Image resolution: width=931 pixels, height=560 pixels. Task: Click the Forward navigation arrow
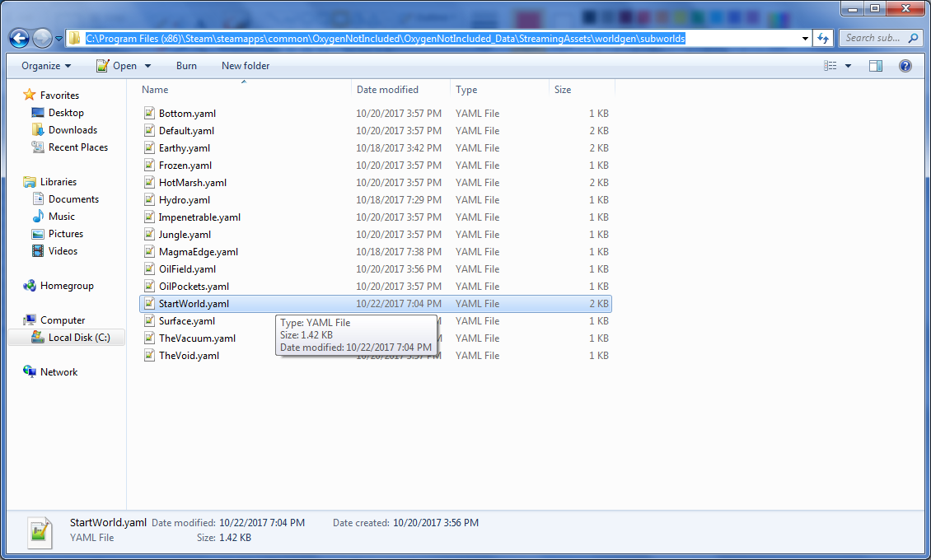(42, 39)
